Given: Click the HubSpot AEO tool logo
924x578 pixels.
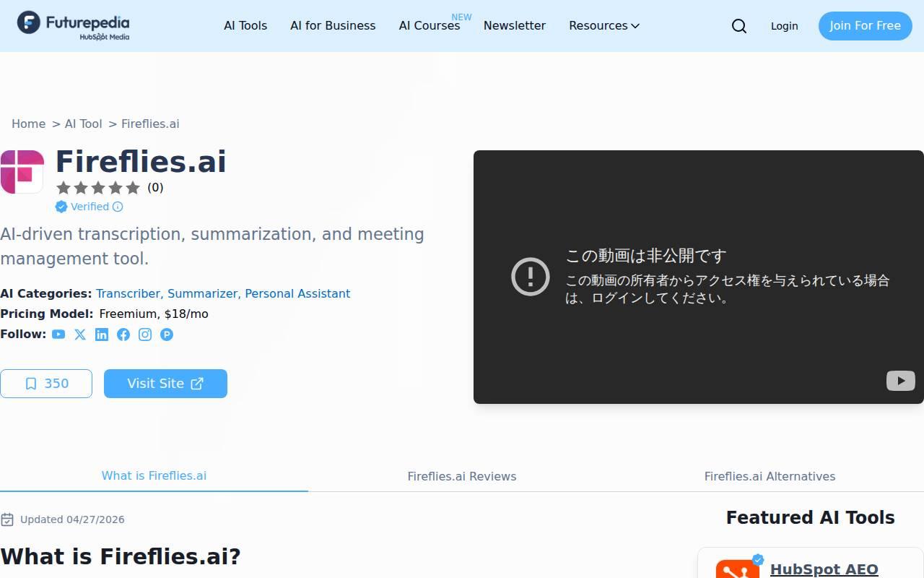Looking at the screenshot, I should (x=738, y=569).
